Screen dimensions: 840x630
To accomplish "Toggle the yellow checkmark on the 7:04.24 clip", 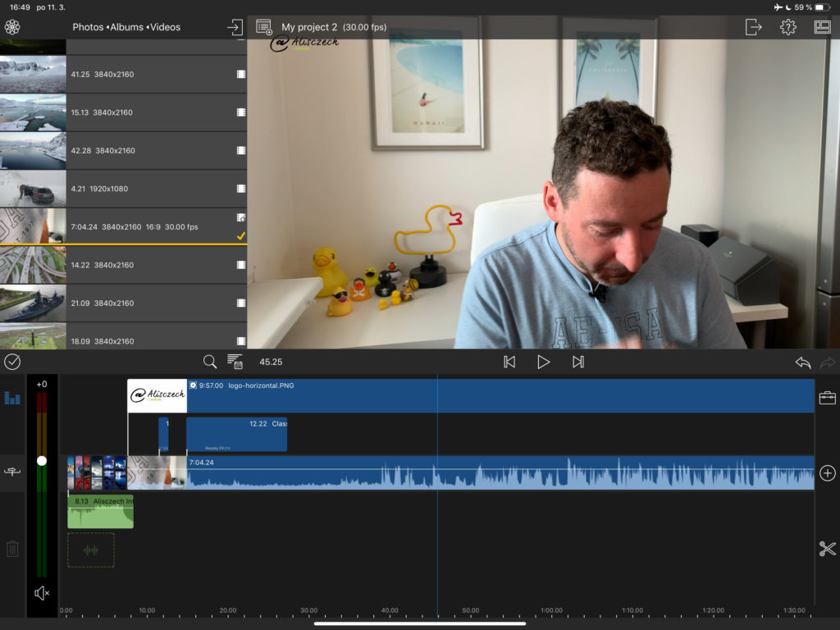I will pos(241,235).
